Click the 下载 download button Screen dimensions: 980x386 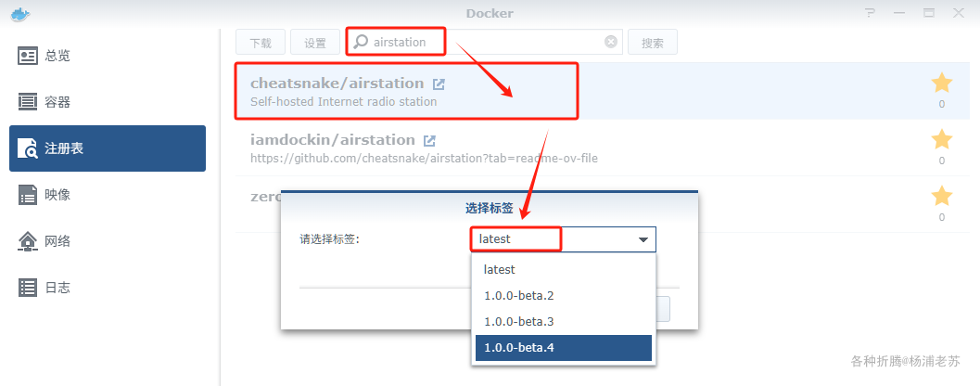coord(261,42)
